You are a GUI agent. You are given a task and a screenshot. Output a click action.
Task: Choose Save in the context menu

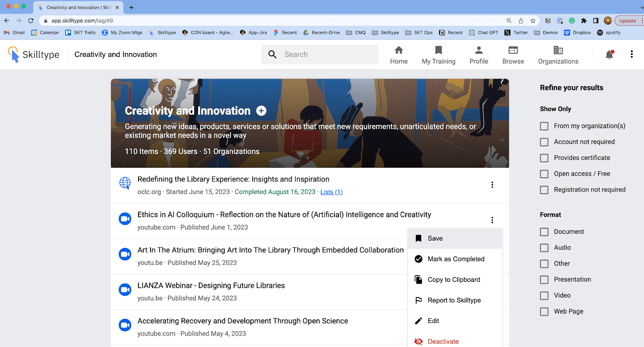[x=455, y=238]
